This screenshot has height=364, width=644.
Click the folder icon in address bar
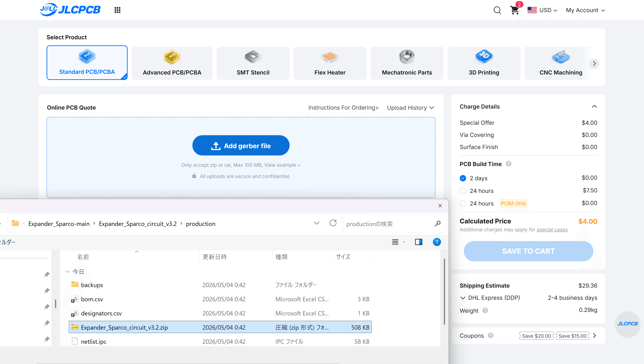coord(16,223)
